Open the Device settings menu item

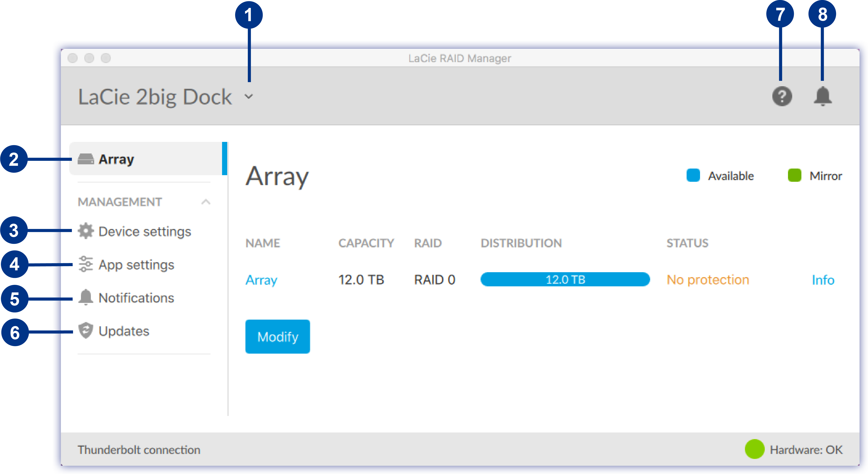[x=145, y=231]
